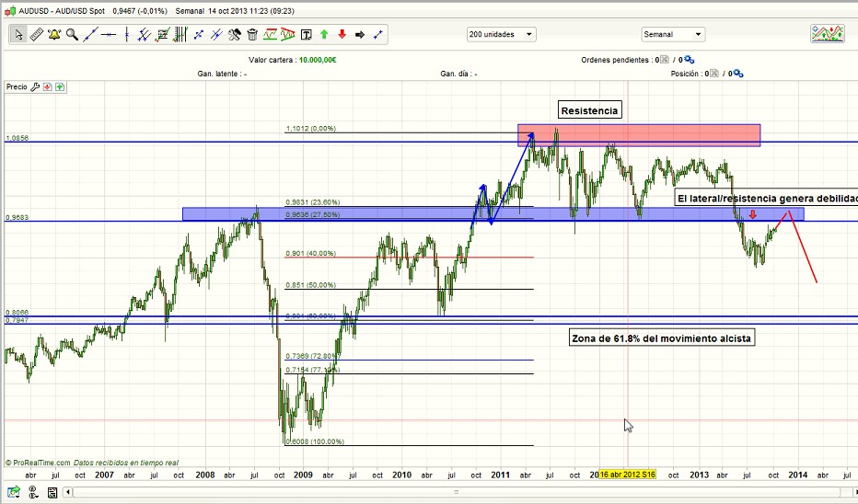
Task: Select the magnifying glass zoom tool
Action: click(x=72, y=34)
